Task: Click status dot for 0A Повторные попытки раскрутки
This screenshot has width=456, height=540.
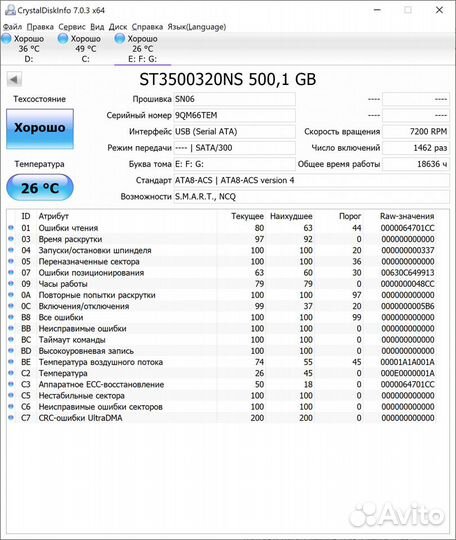Action: pyautogui.click(x=11, y=295)
